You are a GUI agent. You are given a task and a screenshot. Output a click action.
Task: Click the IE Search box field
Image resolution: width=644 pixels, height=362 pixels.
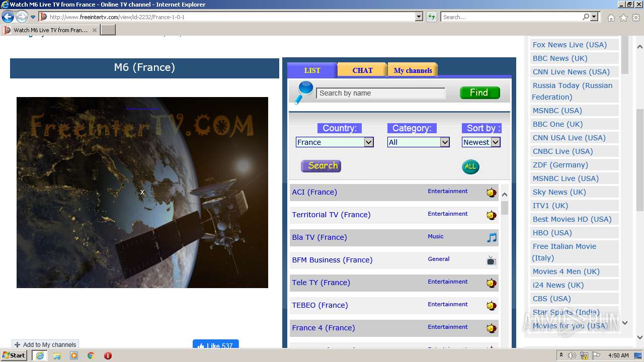point(511,17)
